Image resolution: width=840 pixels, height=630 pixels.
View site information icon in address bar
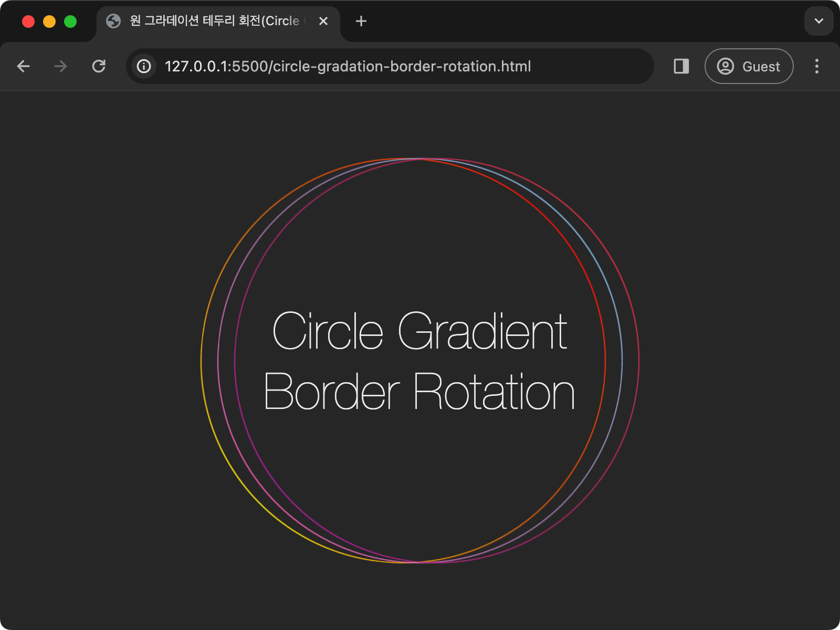(144, 66)
